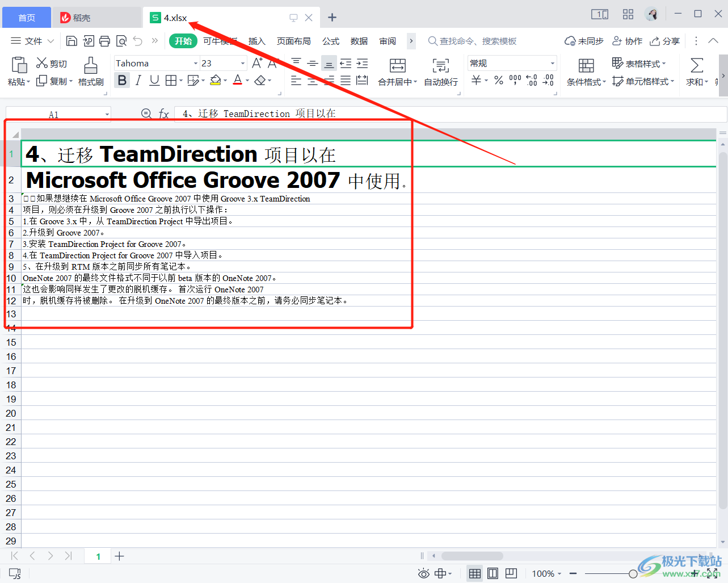This screenshot has width=728, height=583.
Task: Expand the 条件格式 dropdown
Action: click(x=604, y=82)
